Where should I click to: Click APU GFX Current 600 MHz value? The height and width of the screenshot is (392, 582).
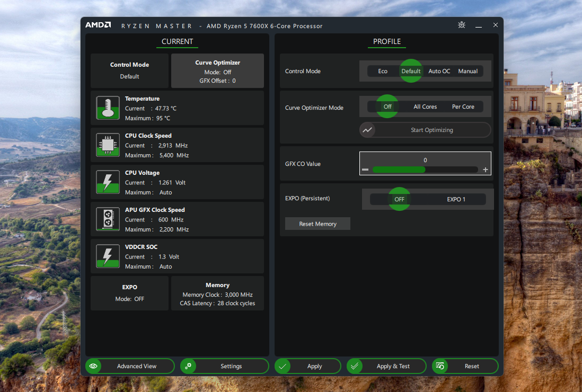click(x=171, y=219)
